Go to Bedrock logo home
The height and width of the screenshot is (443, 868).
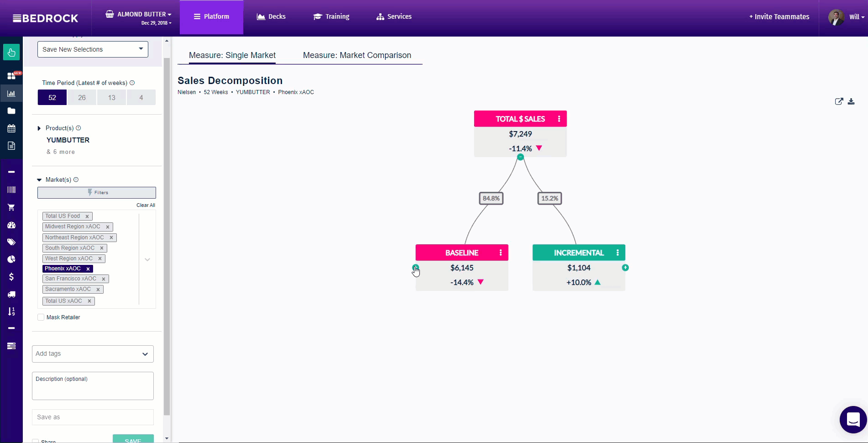46,18
